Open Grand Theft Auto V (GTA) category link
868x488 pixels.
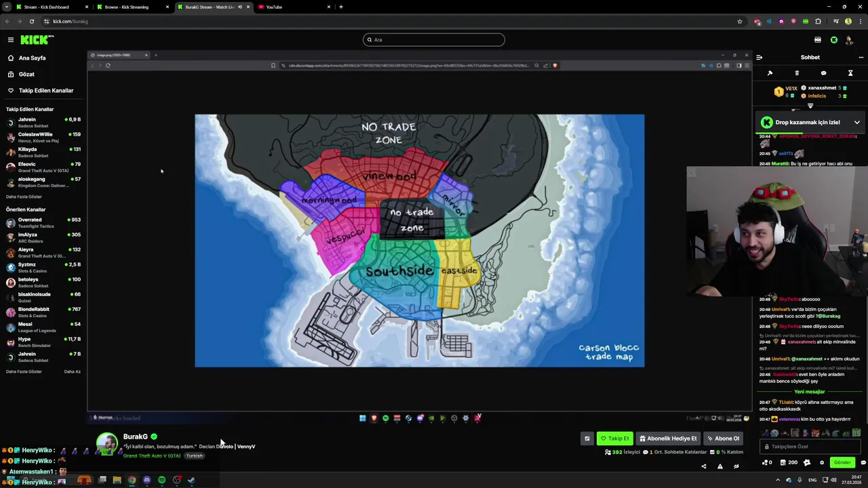click(x=152, y=455)
